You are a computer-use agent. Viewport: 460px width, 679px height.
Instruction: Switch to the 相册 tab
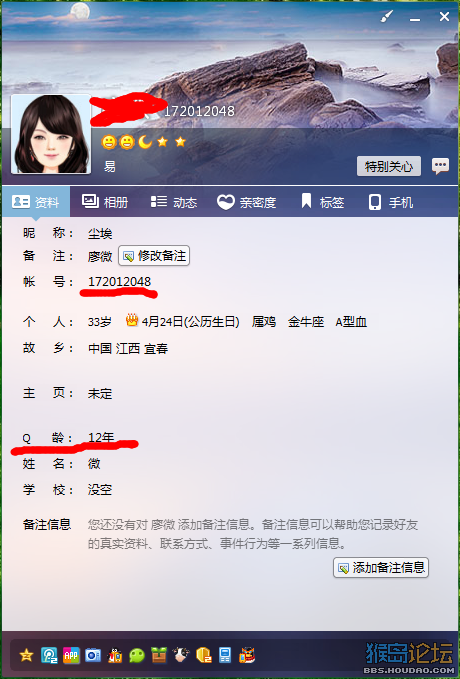click(x=105, y=202)
